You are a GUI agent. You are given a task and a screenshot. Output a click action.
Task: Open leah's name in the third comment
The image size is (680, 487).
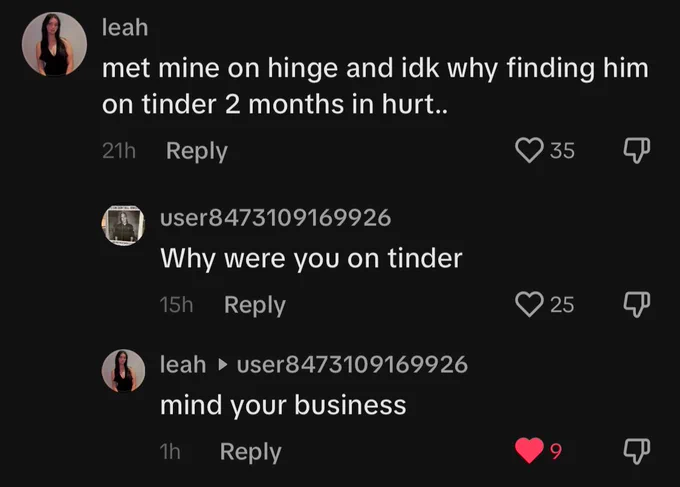(x=183, y=364)
